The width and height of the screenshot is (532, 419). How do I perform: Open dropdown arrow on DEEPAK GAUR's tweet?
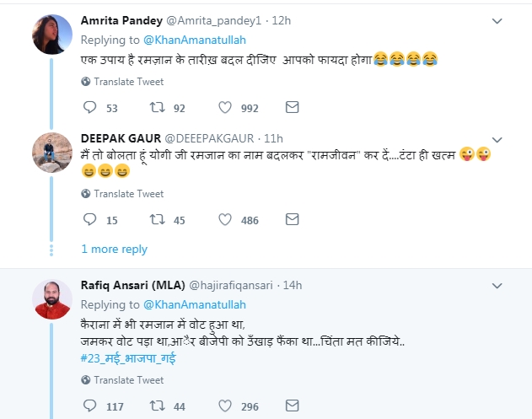tap(498, 138)
